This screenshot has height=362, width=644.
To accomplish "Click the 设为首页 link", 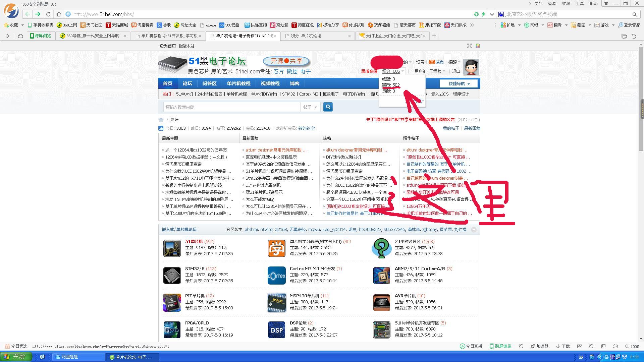I will click(x=168, y=46).
